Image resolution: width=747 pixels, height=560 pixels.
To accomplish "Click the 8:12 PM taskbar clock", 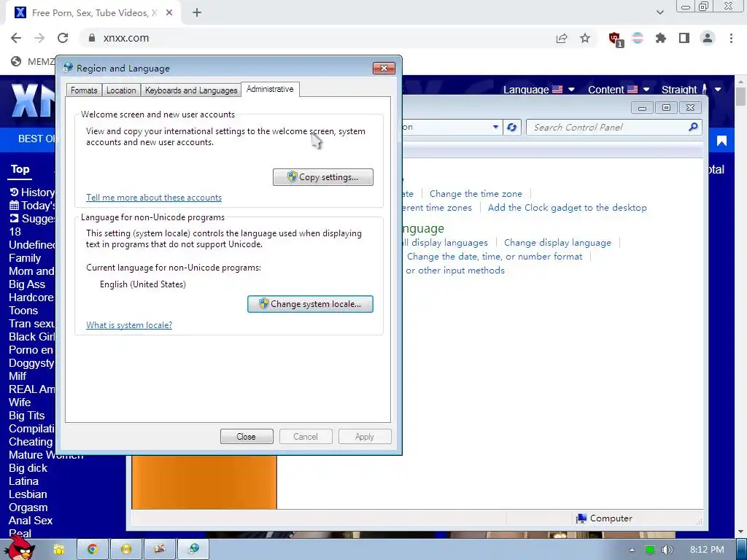I will click(706, 550).
